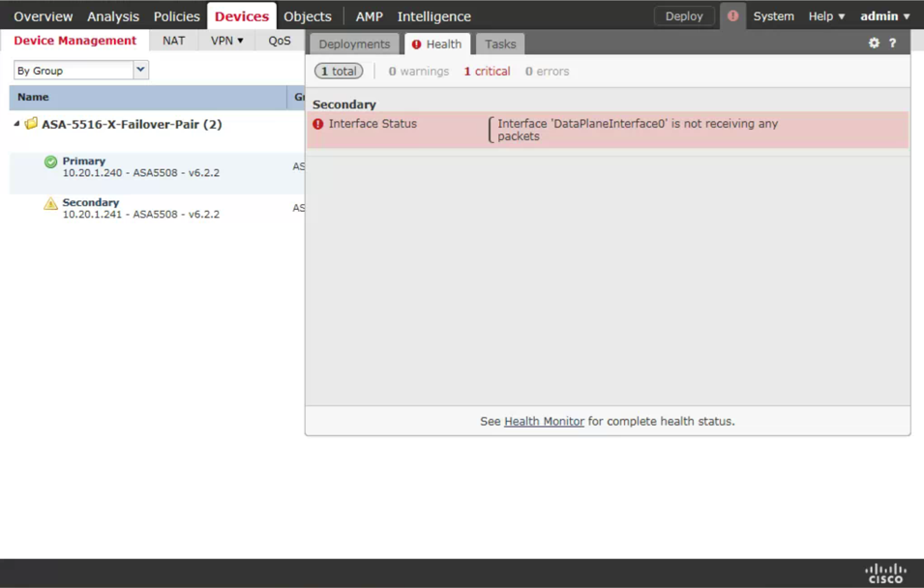Click green check status icon for Primary
Image resolution: width=924 pixels, height=588 pixels.
(50, 162)
